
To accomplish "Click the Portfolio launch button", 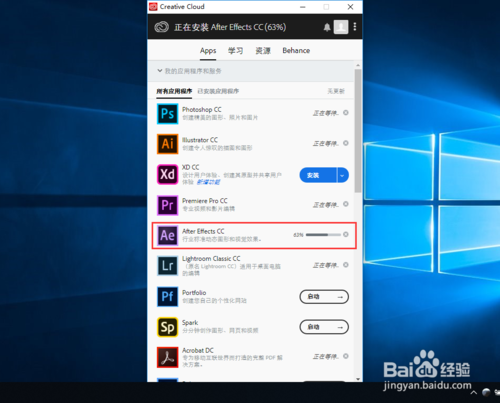I will click(x=324, y=297).
